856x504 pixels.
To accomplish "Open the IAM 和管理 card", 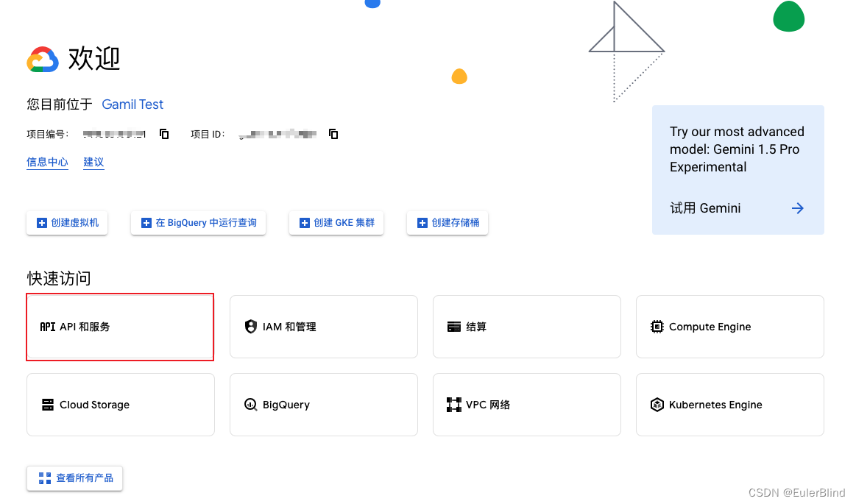I will click(324, 327).
